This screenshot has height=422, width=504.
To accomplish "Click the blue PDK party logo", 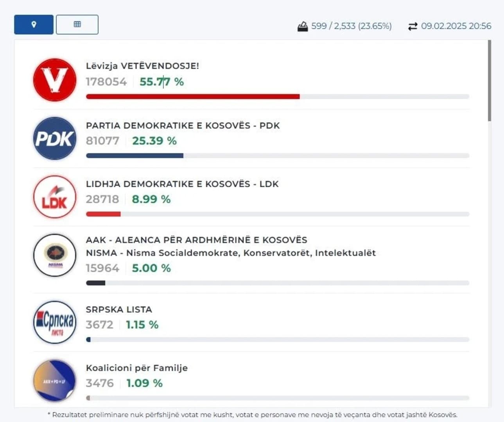I will pos(54,139).
